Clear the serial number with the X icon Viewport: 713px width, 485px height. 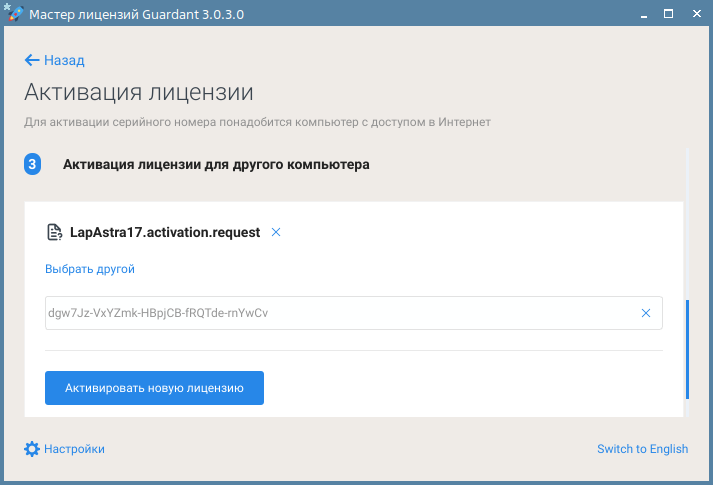coord(646,313)
